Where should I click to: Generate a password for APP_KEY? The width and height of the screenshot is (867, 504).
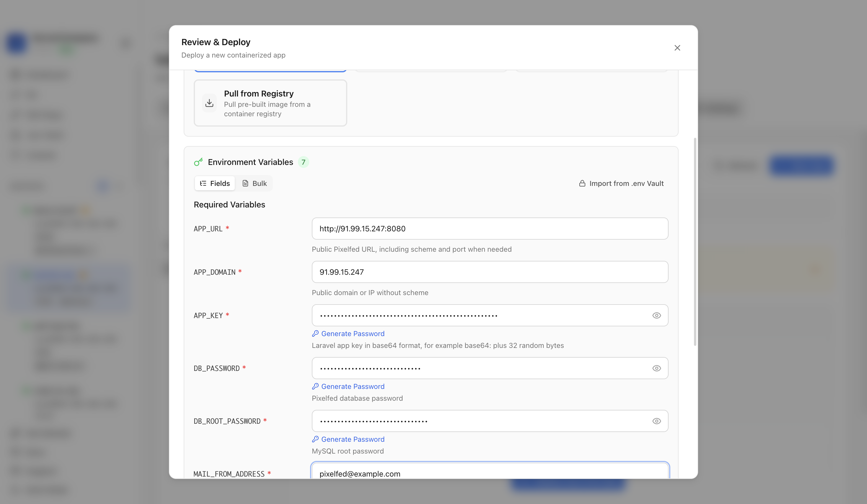point(348,333)
